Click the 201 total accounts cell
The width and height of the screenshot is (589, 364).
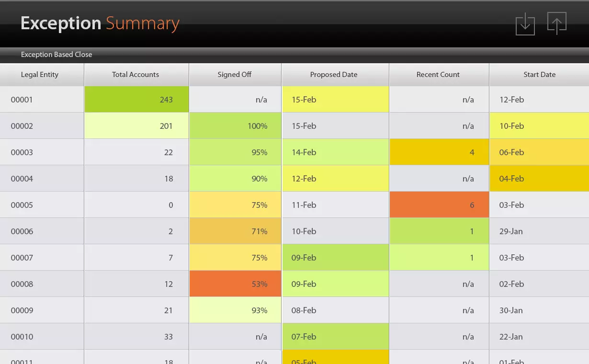136,126
